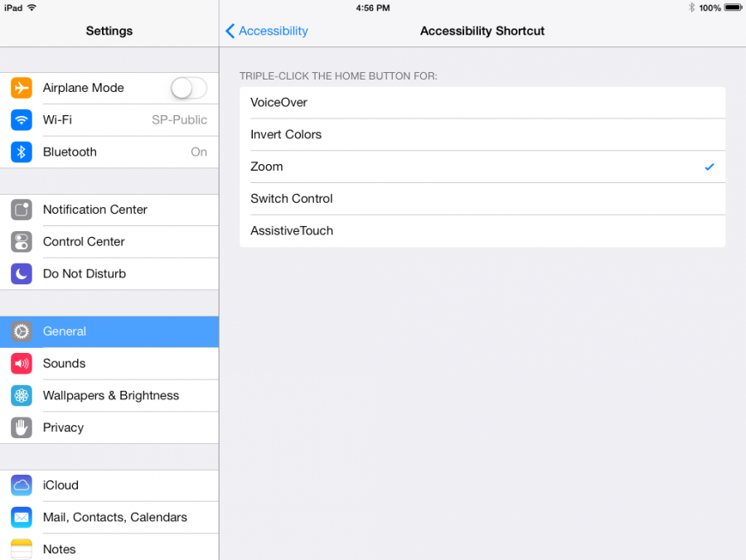Click the Notification Center icon

[x=21, y=210]
